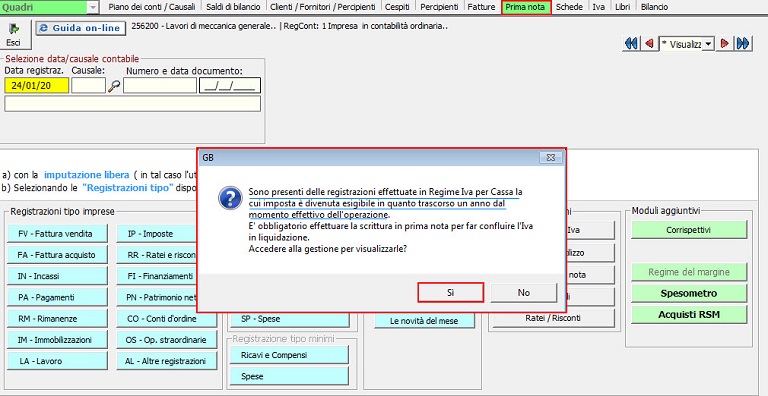Go to last record blue arrows
Screen dimensions: 768x396
click(x=743, y=44)
